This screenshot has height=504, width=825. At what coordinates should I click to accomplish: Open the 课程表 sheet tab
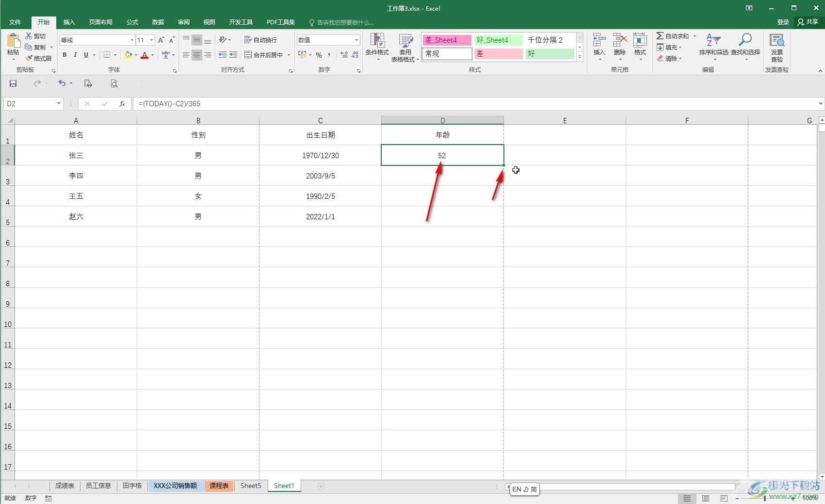pos(219,486)
